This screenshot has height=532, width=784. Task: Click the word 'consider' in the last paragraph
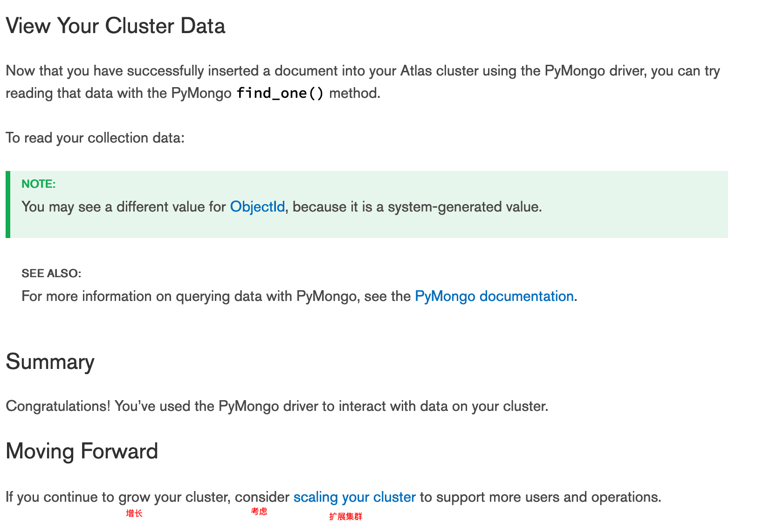262,497
